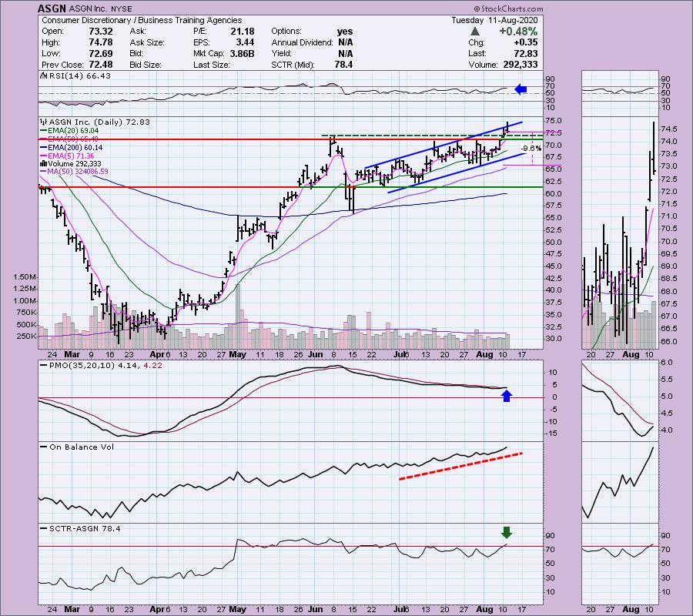Click the gray up triangle next to +0.48%

point(474,32)
